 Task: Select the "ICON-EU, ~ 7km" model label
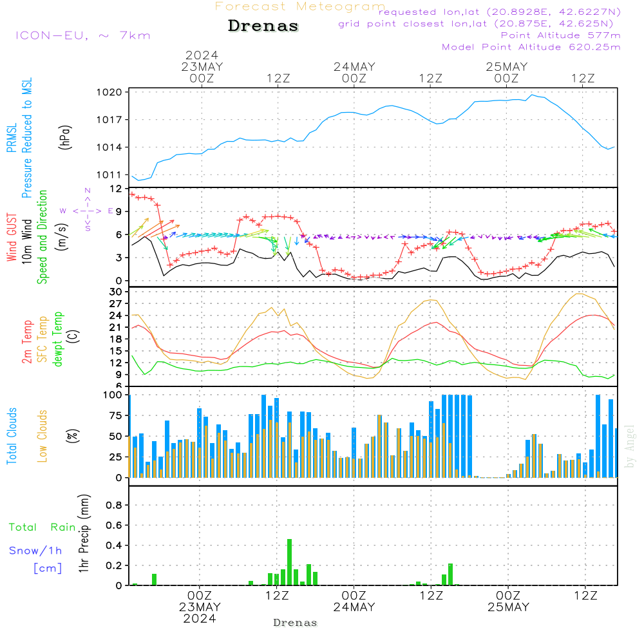83,35
